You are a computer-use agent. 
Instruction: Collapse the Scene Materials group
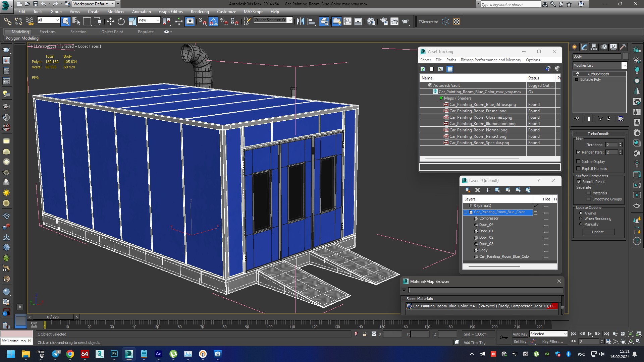(x=404, y=299)
